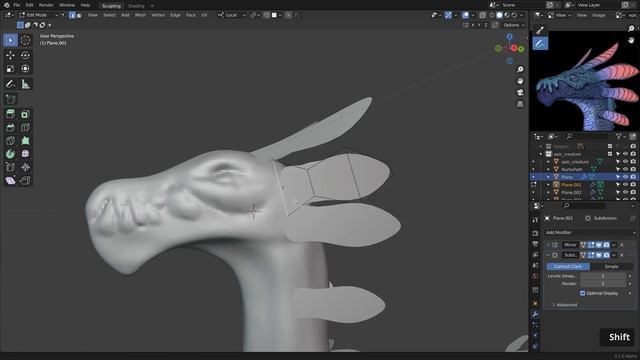Hide NurbsPath with its eye icon

[625, 169]
